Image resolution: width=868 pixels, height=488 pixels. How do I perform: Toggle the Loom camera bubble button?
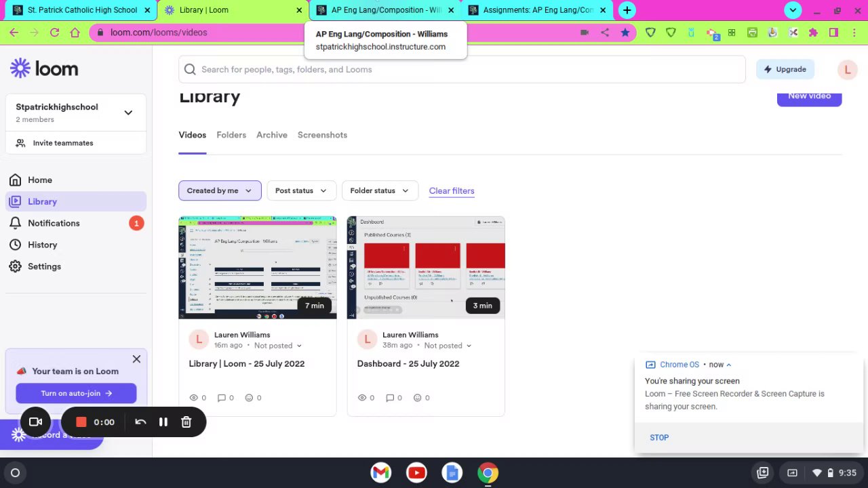[x=36, y=422]
